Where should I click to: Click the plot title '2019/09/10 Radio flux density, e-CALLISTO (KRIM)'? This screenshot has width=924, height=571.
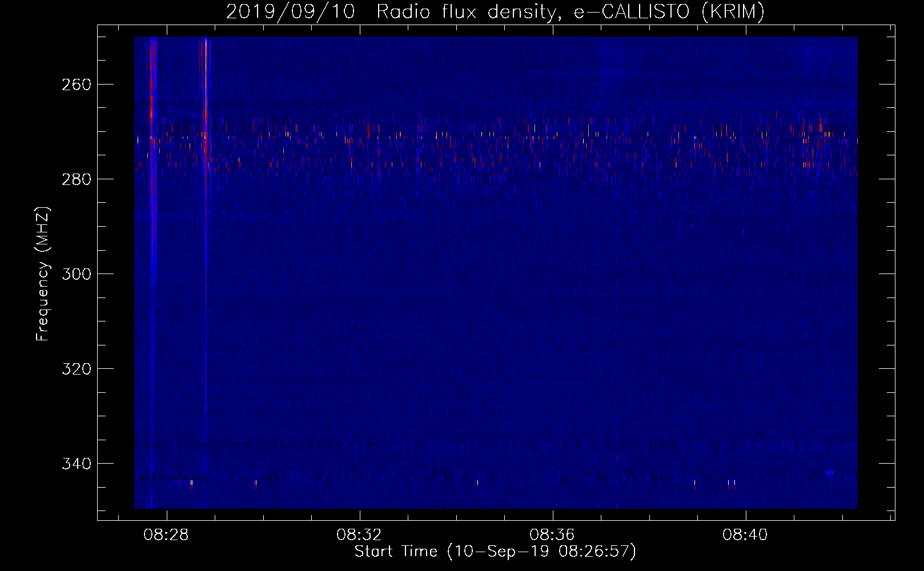(x=495, y=12)
